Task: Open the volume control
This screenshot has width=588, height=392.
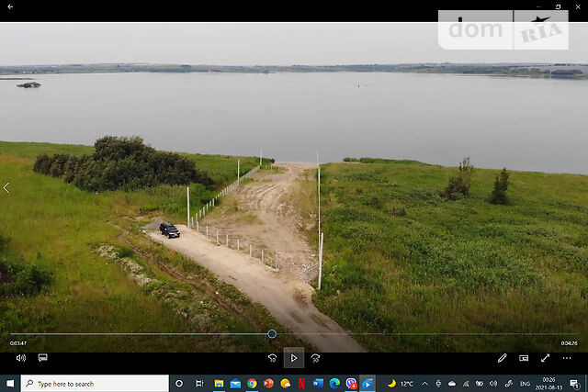Action: point(21,358)
